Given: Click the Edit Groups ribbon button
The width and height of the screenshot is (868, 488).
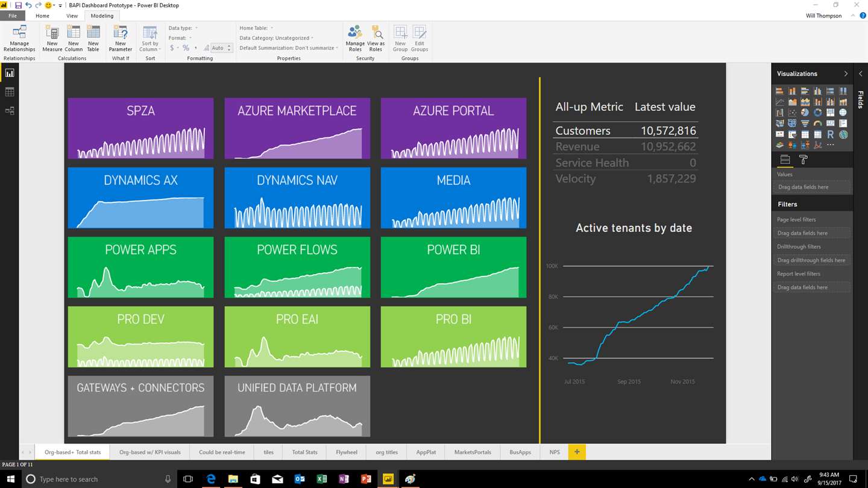Looking at the screenshot, I should [420, 39].
